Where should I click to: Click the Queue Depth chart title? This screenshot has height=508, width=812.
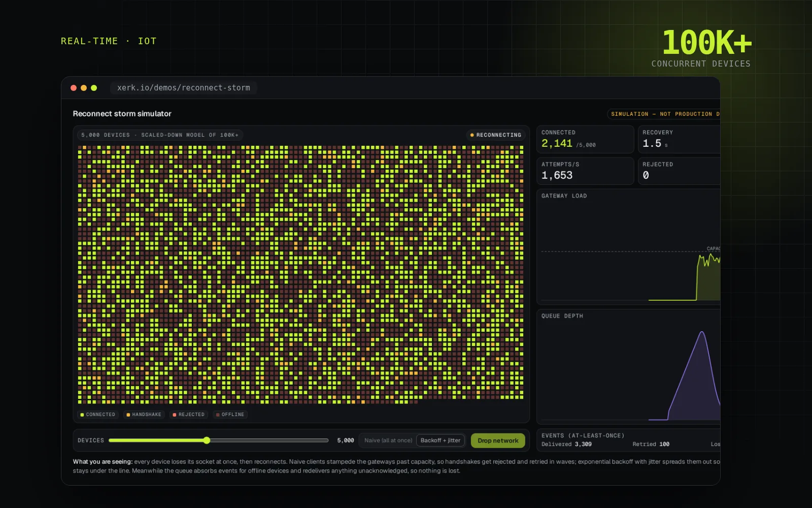pyautogui.click(x=562, y=316)
